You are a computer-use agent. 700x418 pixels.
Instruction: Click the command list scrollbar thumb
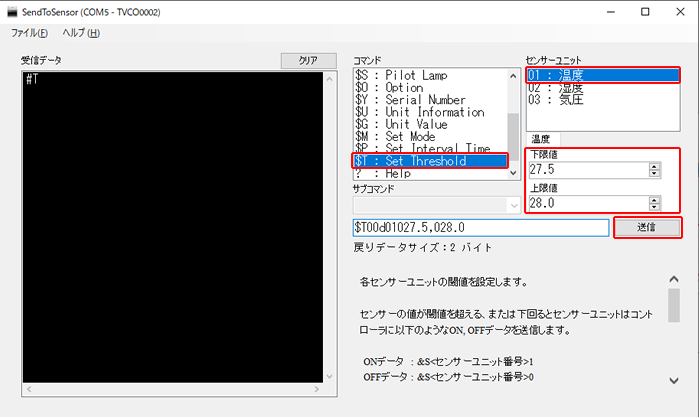point(514,135)
